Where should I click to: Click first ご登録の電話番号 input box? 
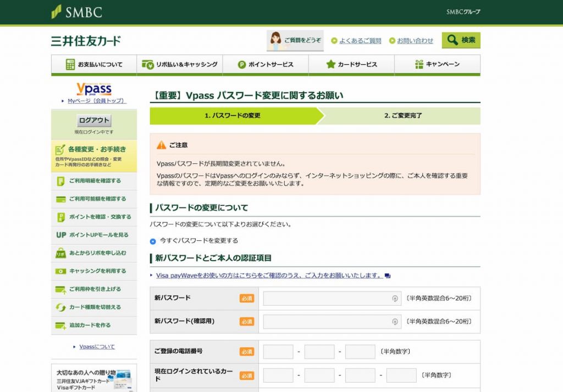click(278, 352)
